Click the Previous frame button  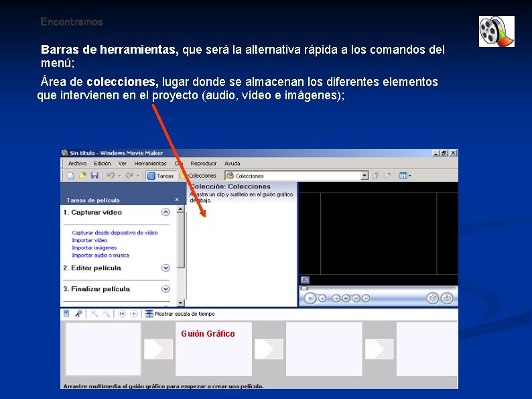coord(346,298)
